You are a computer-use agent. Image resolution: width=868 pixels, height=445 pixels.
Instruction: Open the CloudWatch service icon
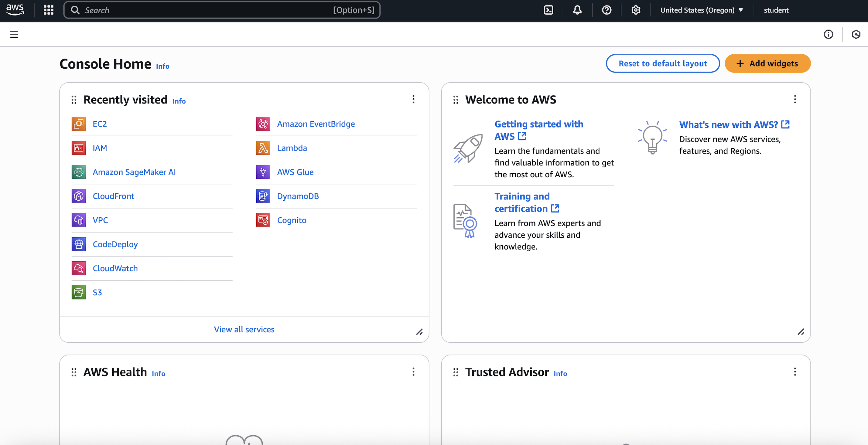(x=79, y=268)
